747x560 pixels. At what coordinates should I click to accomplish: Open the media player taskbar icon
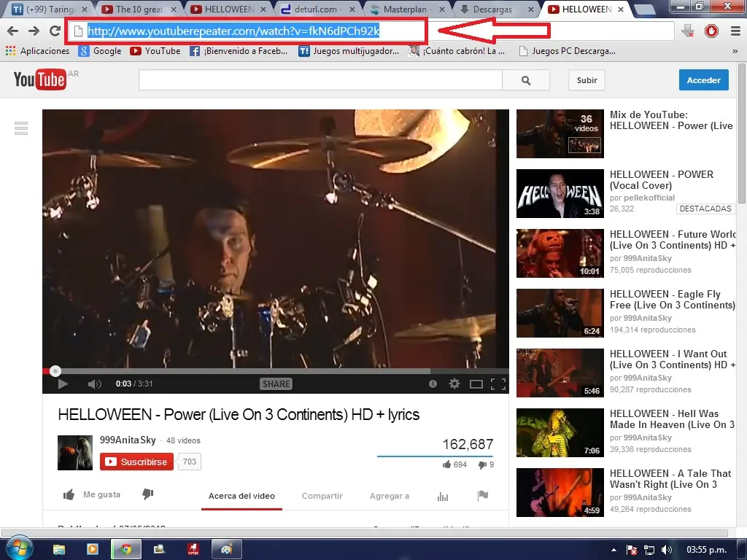tap(93, 550)
